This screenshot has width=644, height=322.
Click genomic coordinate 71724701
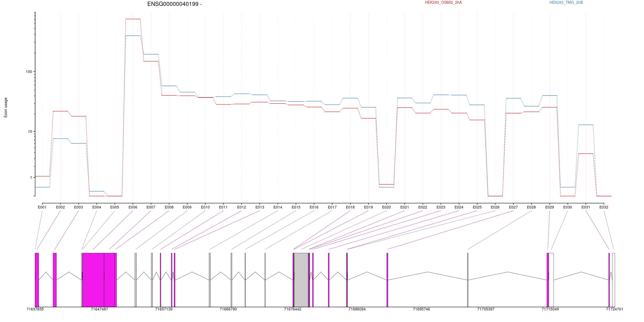pos(614,309)
